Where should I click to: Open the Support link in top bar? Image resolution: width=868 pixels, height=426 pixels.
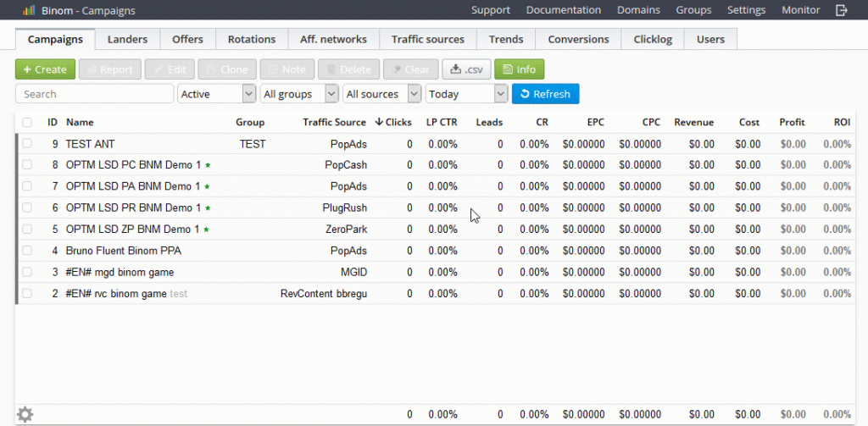[491, 10]
